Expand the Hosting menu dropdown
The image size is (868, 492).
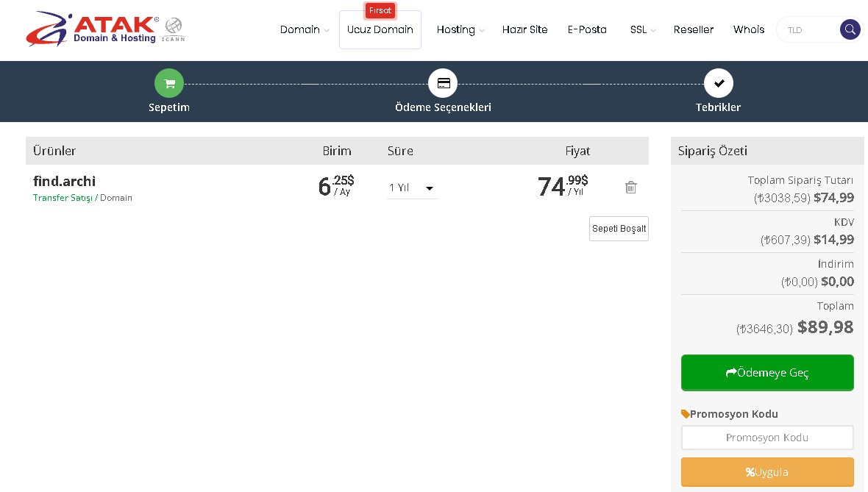[460, 30]
